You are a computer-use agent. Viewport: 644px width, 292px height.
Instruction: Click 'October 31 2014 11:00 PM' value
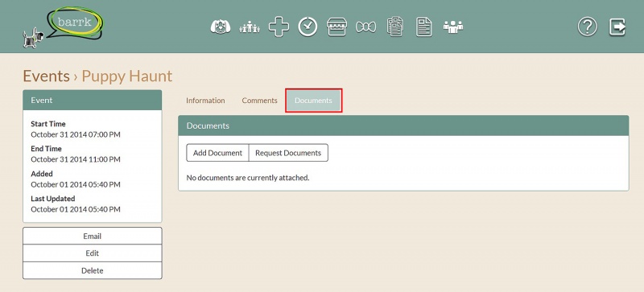(x=76, y=159)
